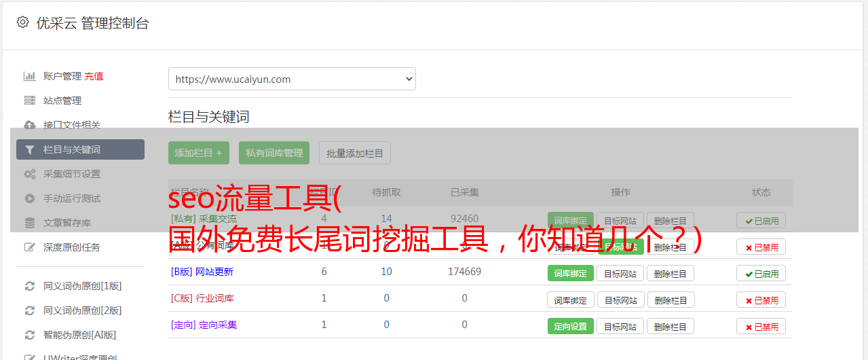868x360 pixels.
Task: Open the https://www.ucaiyun.com site dropdown
Action: (292, 79)
